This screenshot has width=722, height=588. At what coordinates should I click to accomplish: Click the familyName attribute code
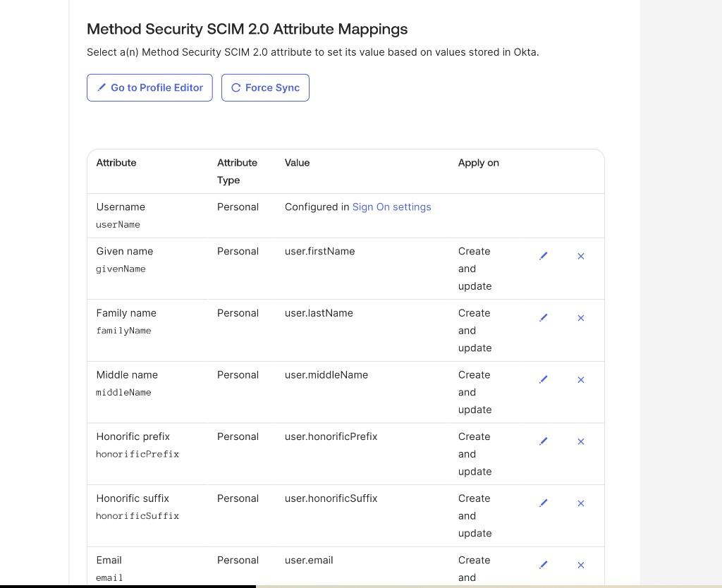coord(123,330)
